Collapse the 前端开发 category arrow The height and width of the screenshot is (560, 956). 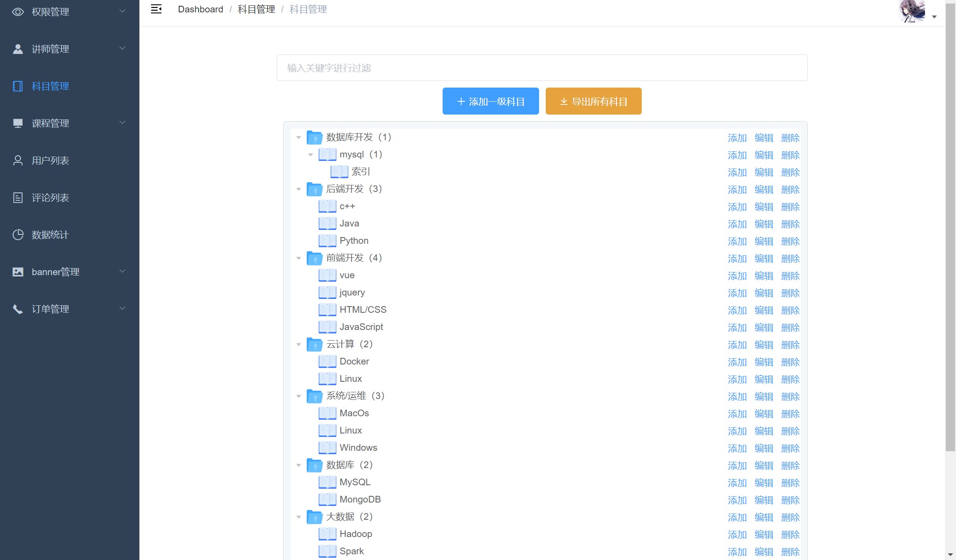pos(299,258)
